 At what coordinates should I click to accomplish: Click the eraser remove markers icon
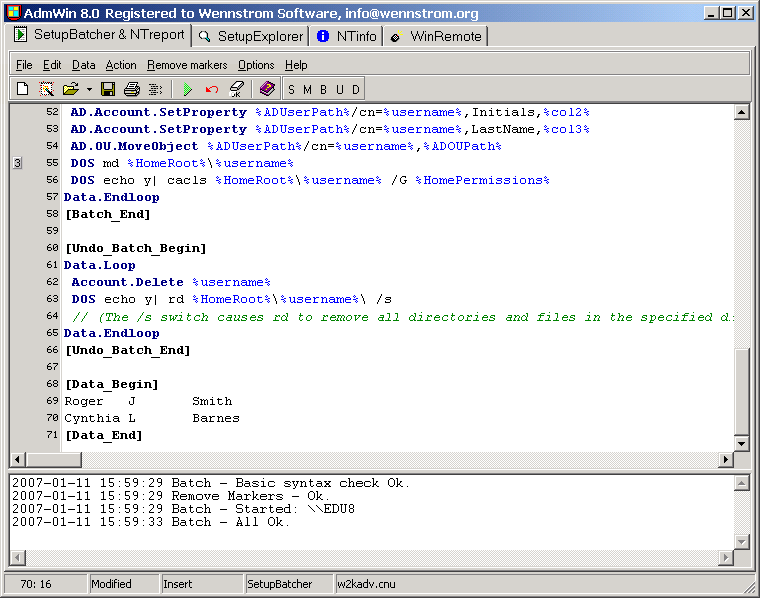(236, 89)
